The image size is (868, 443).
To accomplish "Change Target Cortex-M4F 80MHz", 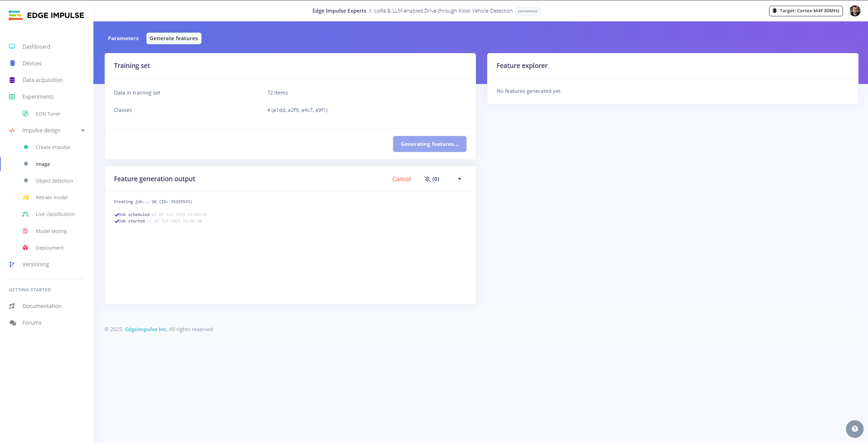I will tap(806, 11).
